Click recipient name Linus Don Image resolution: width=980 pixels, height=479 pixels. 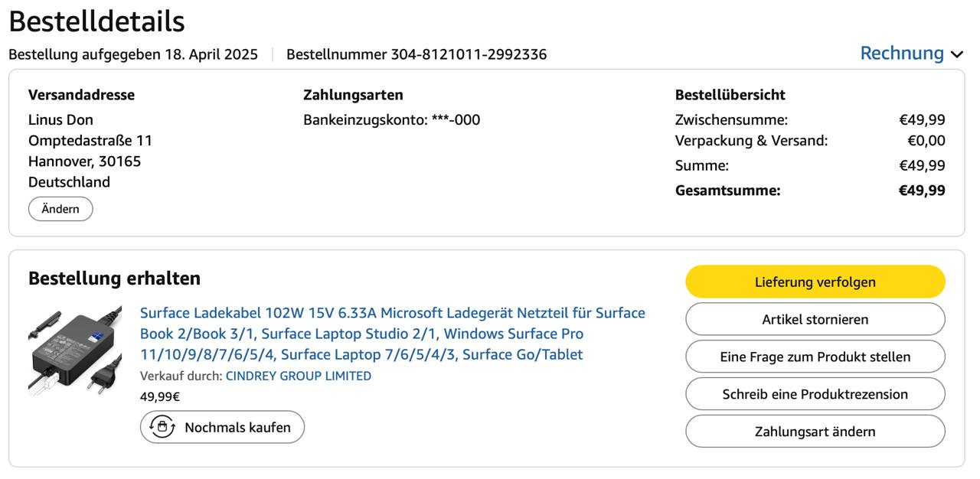(60, 119)
